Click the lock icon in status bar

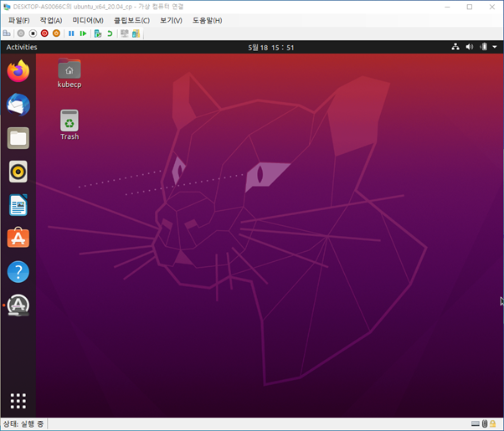pyautogui.click(x=493, y=424)
